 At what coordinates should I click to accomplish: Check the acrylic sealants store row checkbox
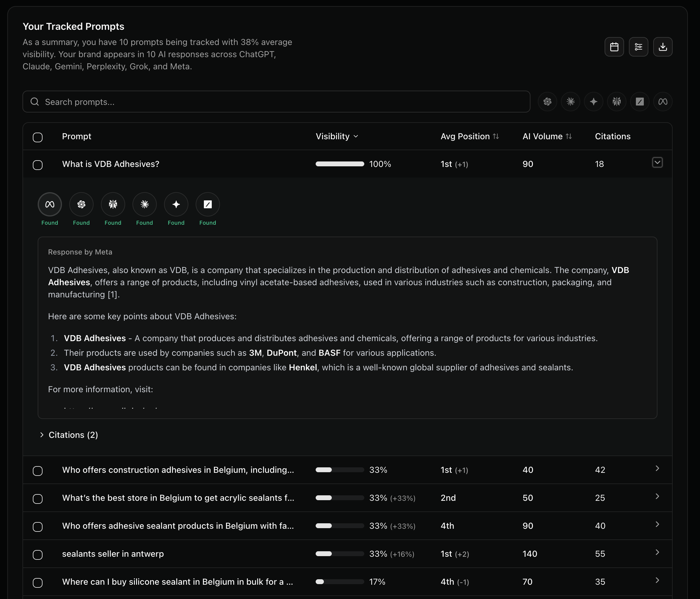pos(37,499)
